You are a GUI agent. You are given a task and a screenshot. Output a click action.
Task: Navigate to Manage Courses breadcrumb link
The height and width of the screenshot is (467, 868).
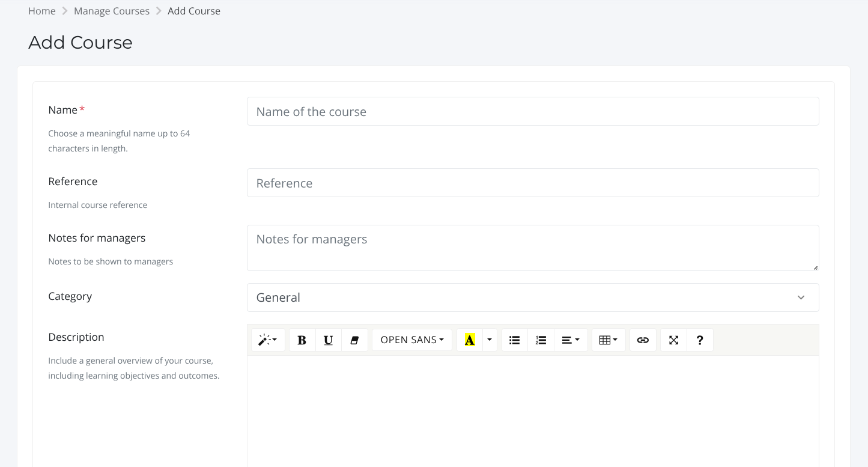(112, 11)
